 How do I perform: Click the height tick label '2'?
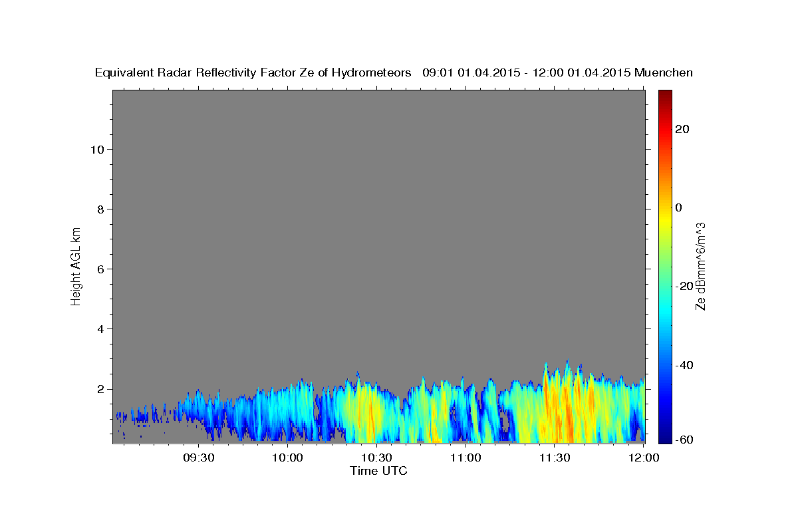(x=100, y=388)
